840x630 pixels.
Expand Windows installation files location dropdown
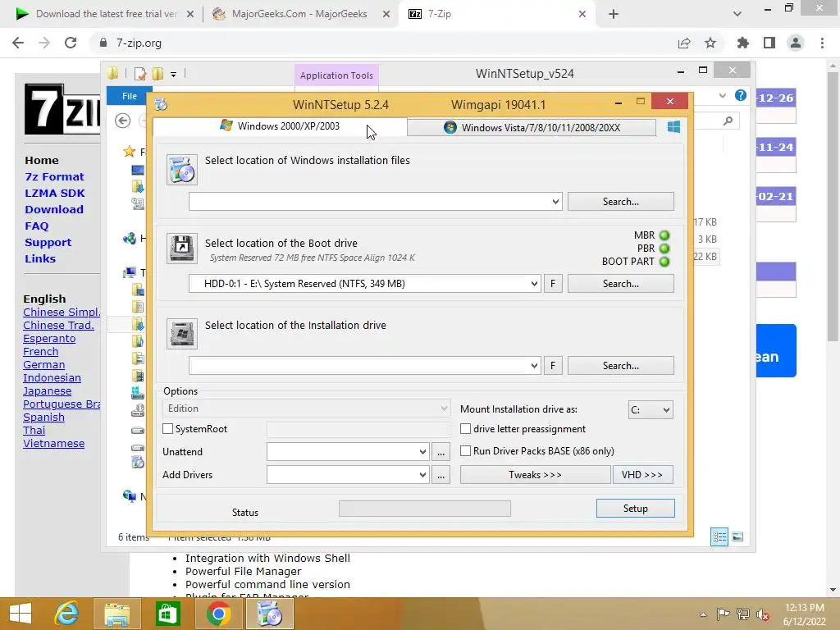tap(555, 202)
